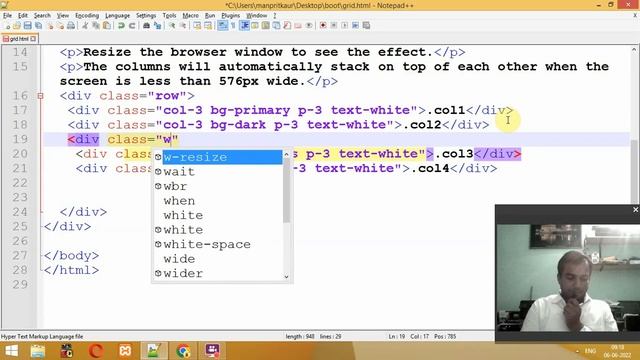Choose w-resize from the autocomplete list
This screenshot has width=640, height=360.
click(222, 157)
